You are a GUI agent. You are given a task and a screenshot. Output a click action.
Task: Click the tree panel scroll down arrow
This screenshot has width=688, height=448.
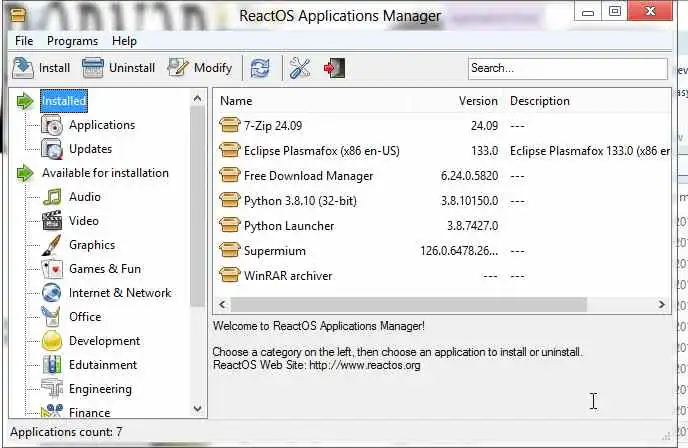[x=197, y=409]
